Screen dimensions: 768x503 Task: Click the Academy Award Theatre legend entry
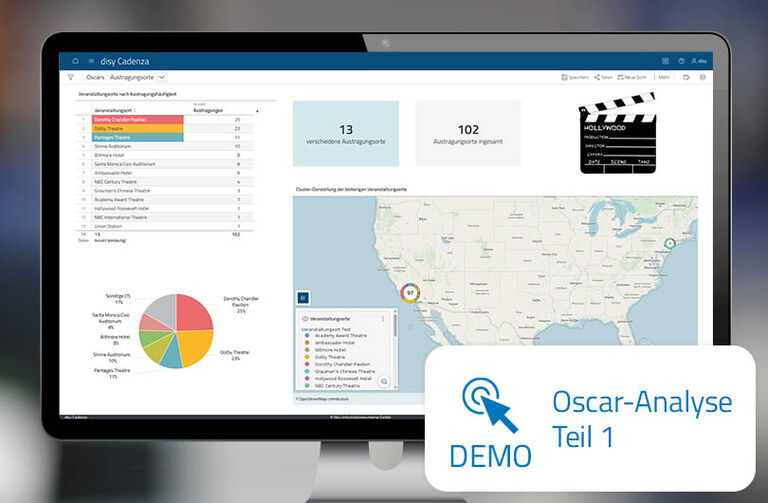336,335
